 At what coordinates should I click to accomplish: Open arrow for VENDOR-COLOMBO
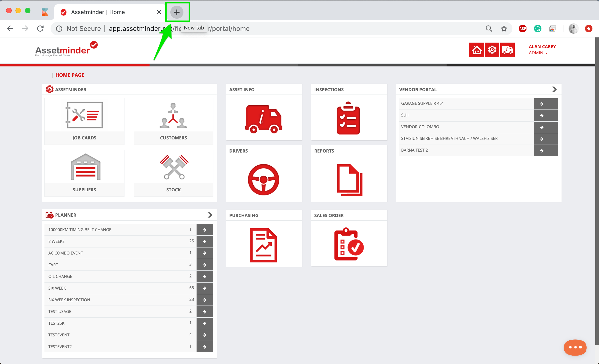[545, 127]
